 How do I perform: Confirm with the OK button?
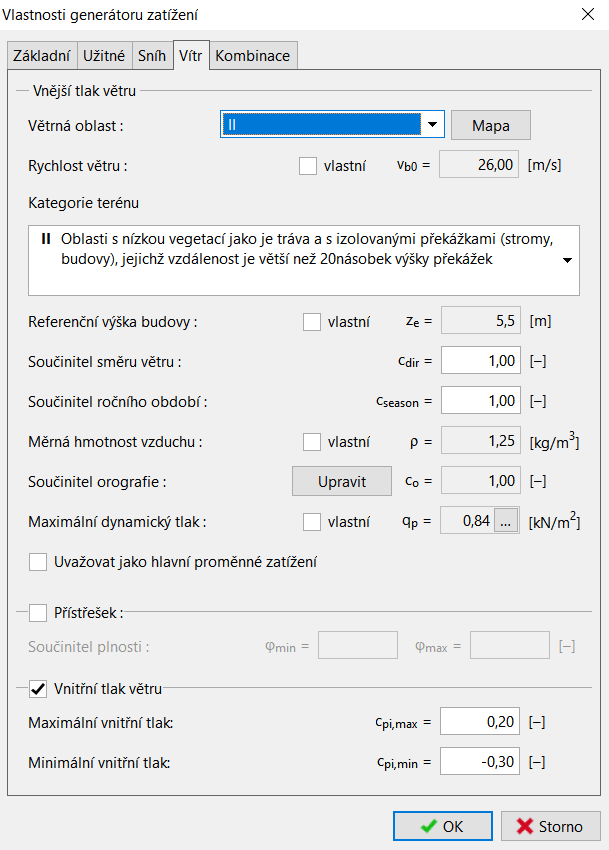tap(443, 826)
